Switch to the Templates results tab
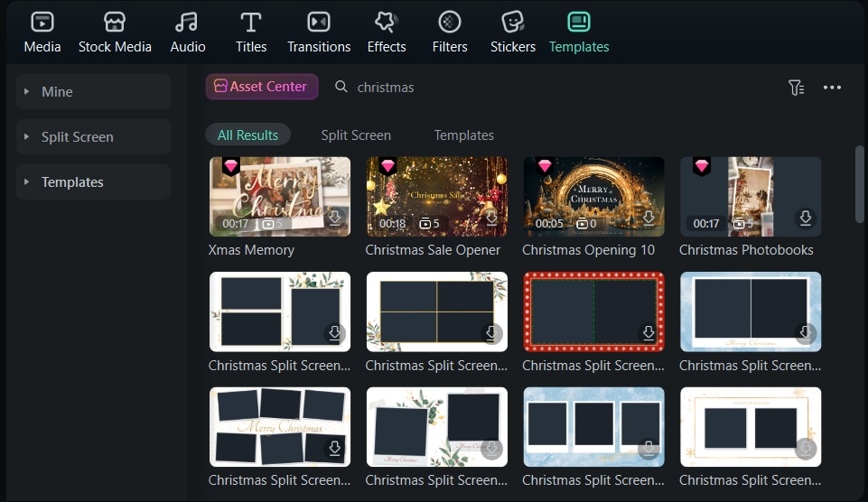Image resolution: width=868 pixels, height=502 pixels. click(464, 135)
